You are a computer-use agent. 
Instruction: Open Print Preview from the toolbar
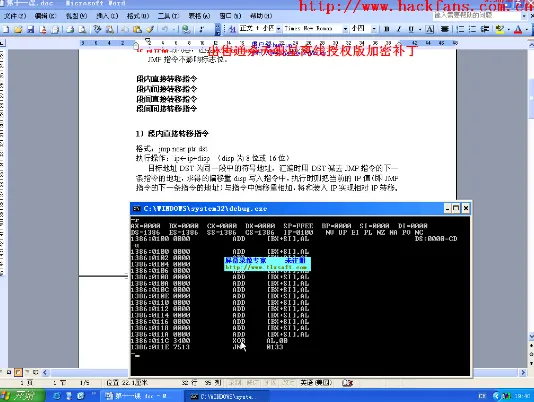click(82, 29)
